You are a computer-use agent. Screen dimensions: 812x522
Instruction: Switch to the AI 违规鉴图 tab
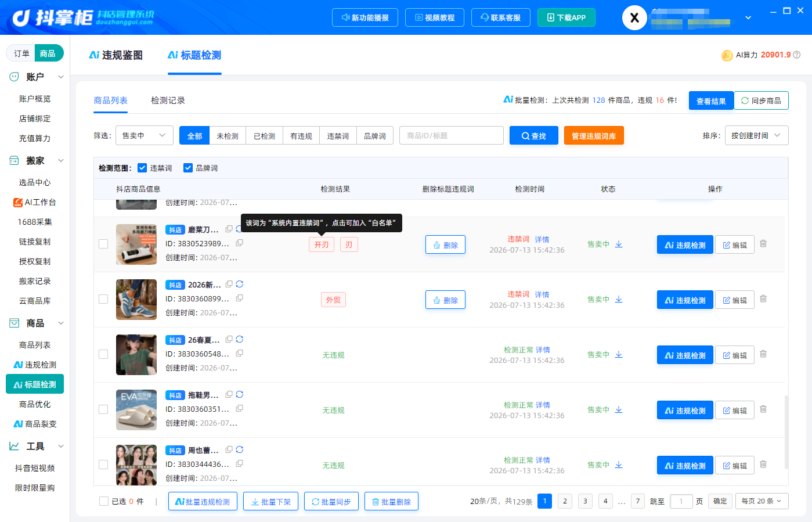click(116, 55)
